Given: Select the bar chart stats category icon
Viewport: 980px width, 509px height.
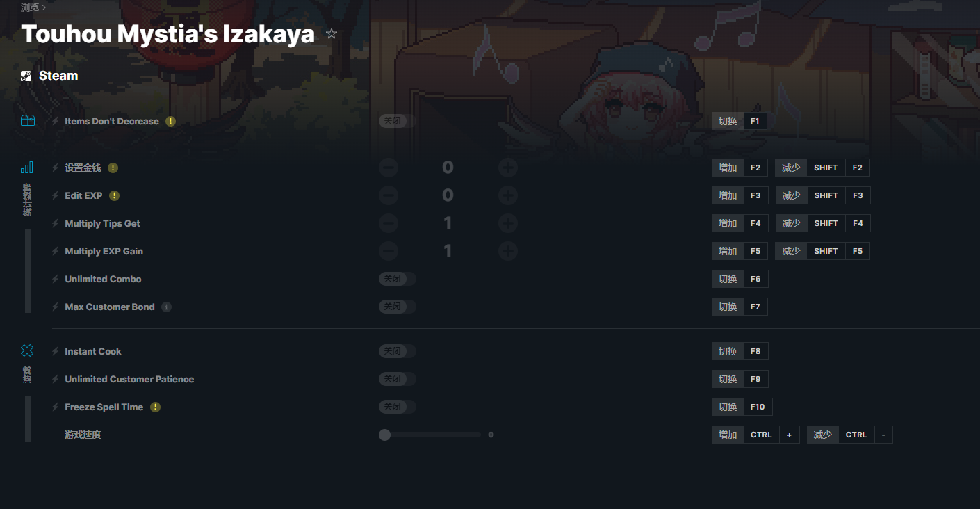Looking at the screenshot, I should click(27, 168).
